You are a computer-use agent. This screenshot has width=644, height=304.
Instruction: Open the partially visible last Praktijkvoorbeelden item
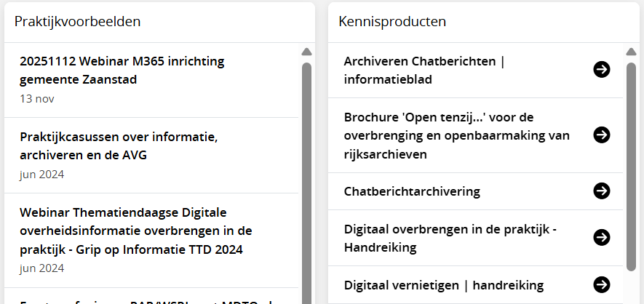(146, 299)
